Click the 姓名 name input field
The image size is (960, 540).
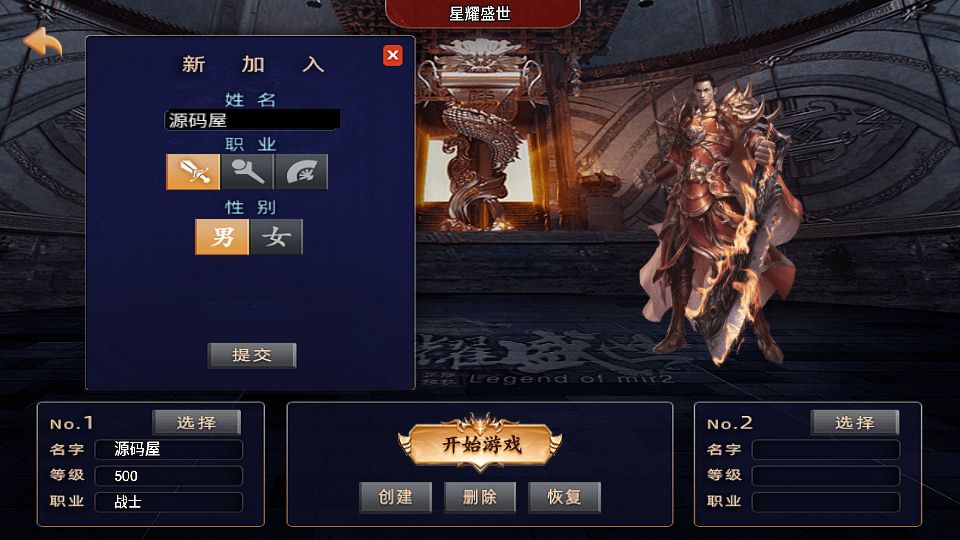[x=252, y=119]
